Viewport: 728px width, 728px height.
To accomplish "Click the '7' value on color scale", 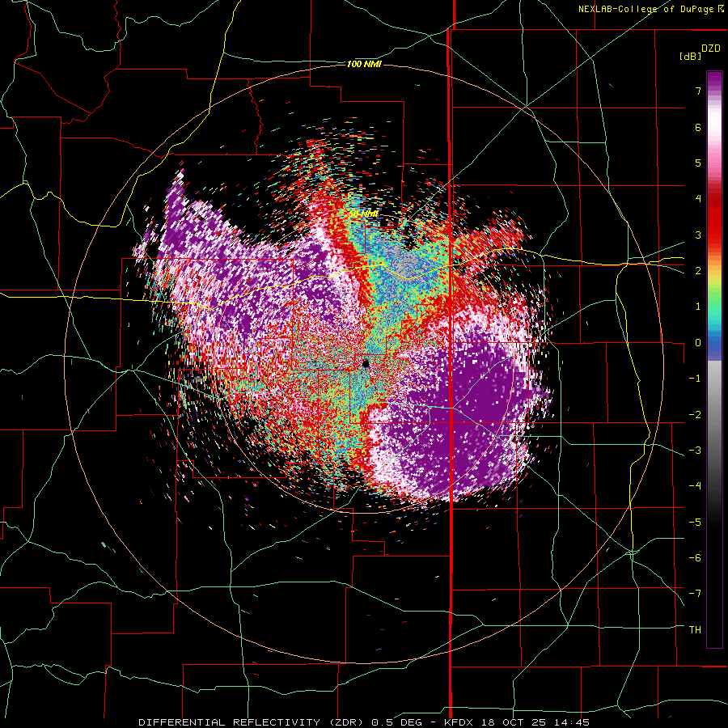I will 698,91.
